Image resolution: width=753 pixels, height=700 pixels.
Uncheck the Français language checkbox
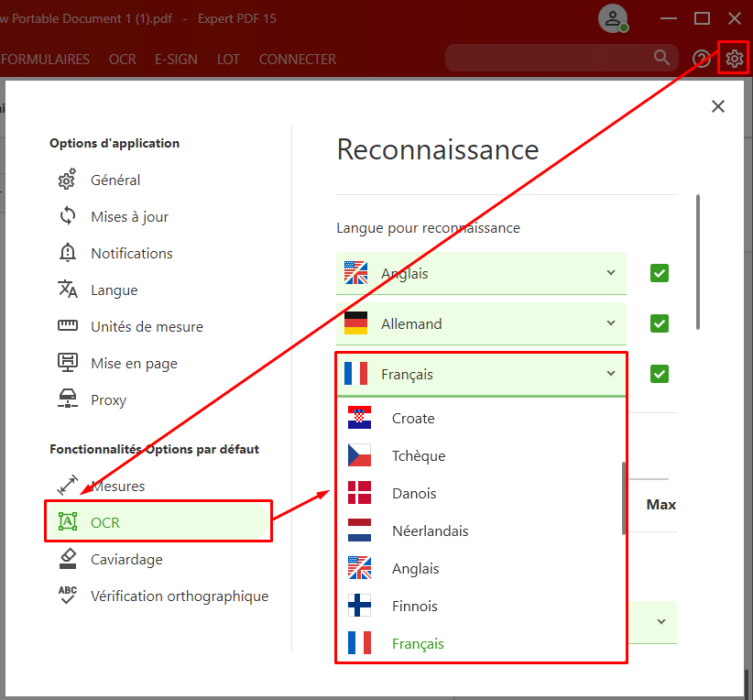coord(660,374)
